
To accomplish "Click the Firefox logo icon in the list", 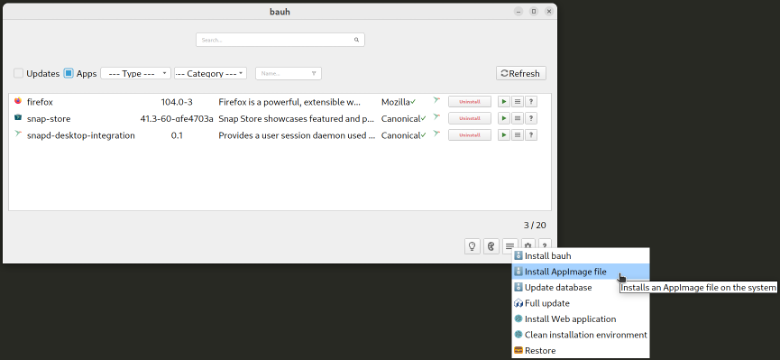I will pos(18,101).
